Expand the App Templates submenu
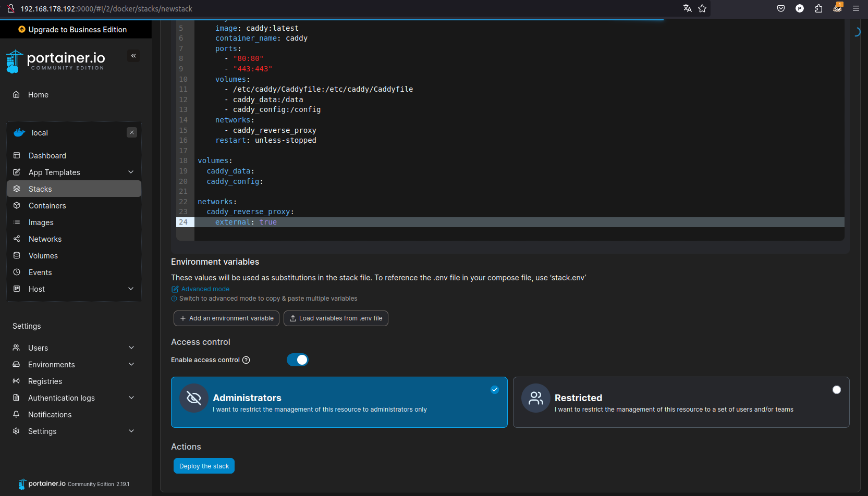The width and height of the screenshot is (868, 496). 131,172
